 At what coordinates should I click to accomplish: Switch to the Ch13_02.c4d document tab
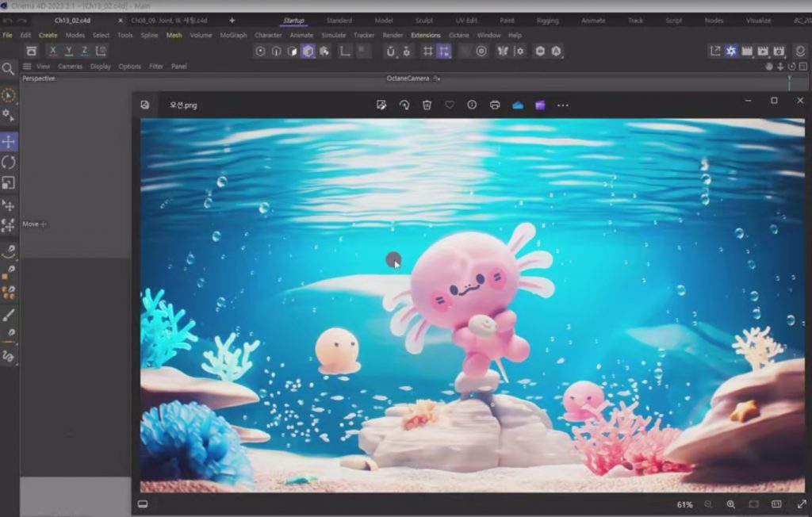point(72,21)
